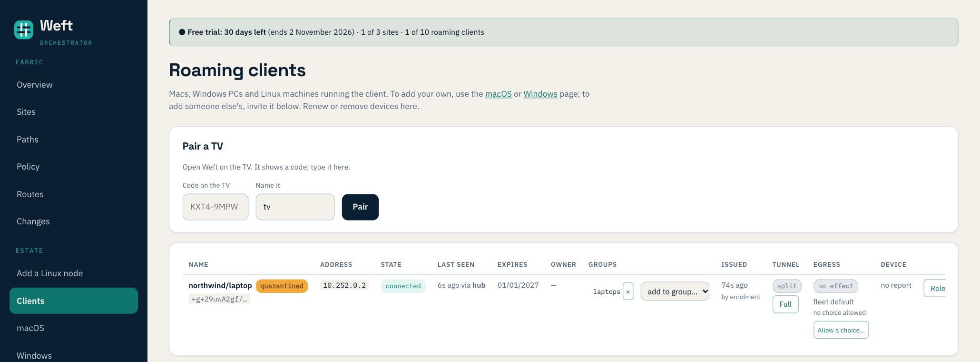Open the add to group dropdown
Viewport: 980px width, 362px height.
(x=675, y=292)
